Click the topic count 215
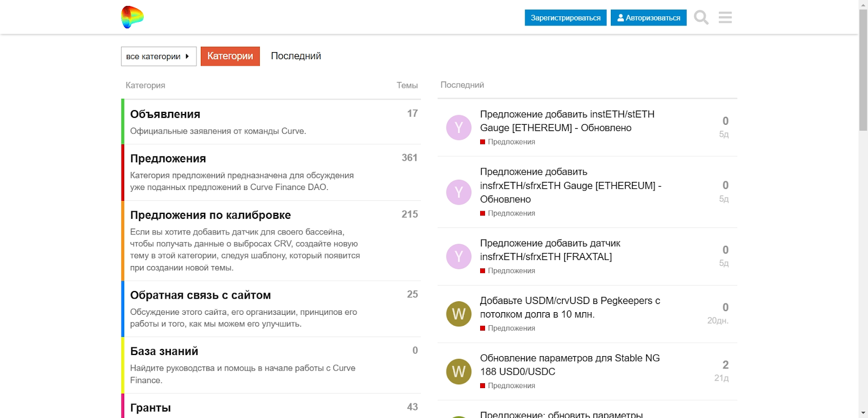868x418 pixels. pyautogui.click(x=410, y=214)
